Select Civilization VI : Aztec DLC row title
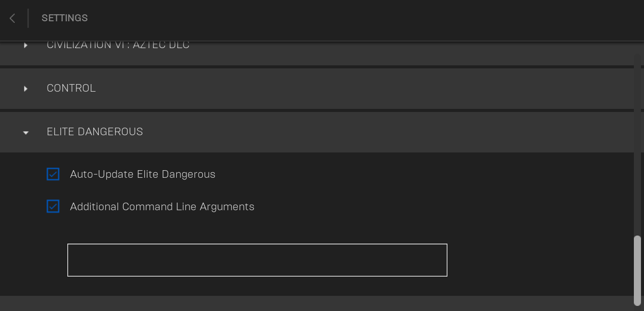Image resolution: width=644 pixels, height=311 pixels. point(118,45)
